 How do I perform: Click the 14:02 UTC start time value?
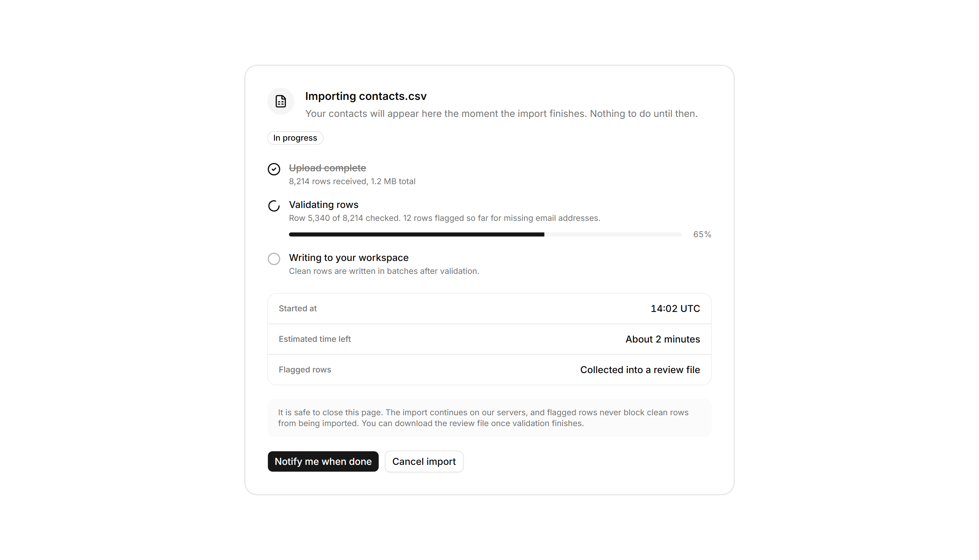[x=675, y=309]
